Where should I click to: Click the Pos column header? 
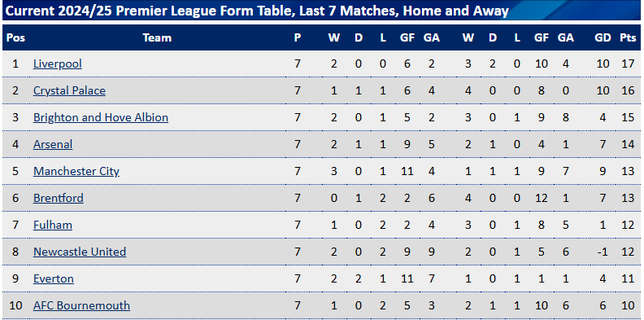point(16,37)
